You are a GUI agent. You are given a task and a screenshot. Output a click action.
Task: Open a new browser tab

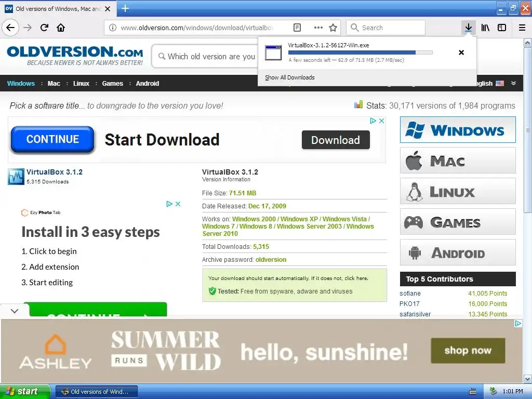coord(125,8)
